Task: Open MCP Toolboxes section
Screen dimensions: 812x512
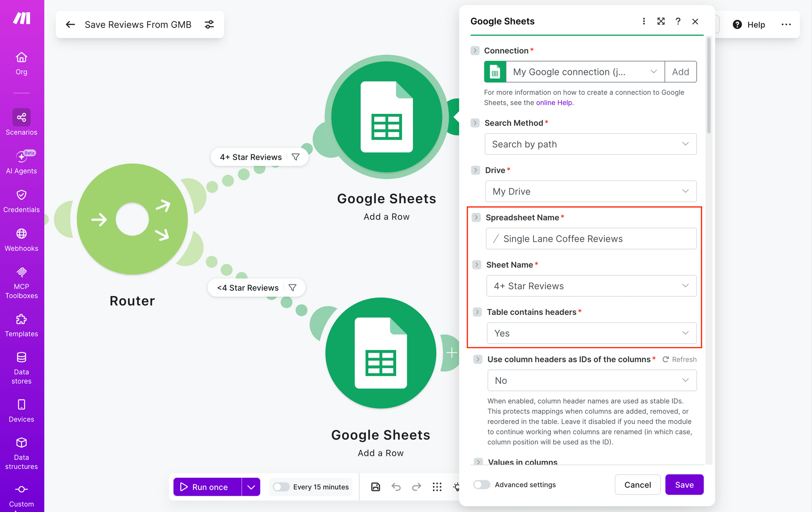Action: (22, 283)
